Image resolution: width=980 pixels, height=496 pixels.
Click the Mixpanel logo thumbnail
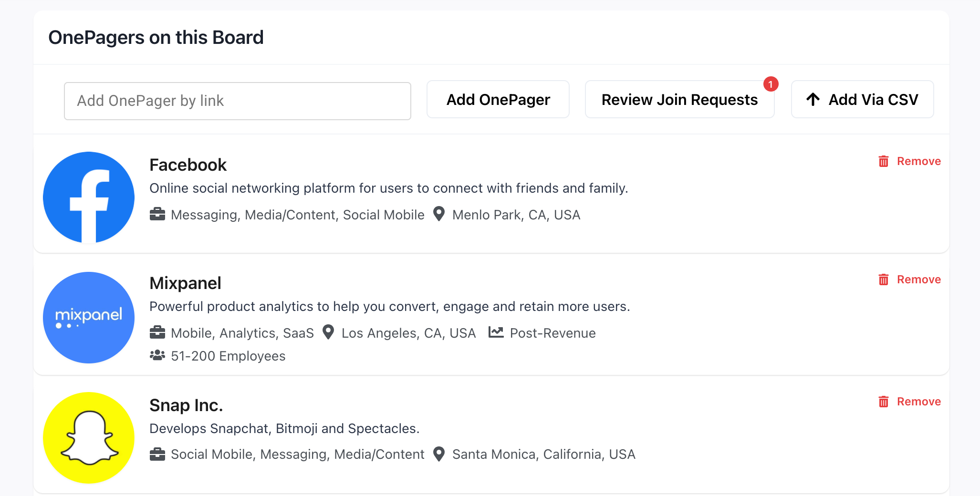pyautogui.click(x=89, y=318)
